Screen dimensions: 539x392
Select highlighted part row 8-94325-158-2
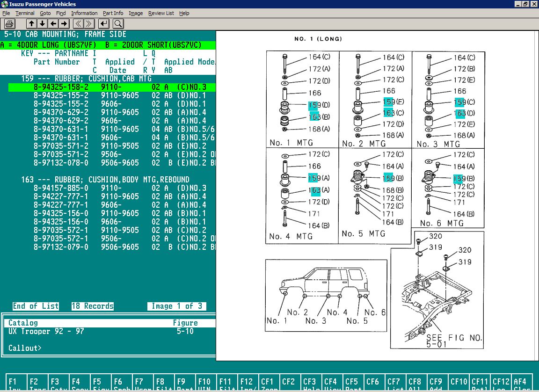click(x=112, y=87)
